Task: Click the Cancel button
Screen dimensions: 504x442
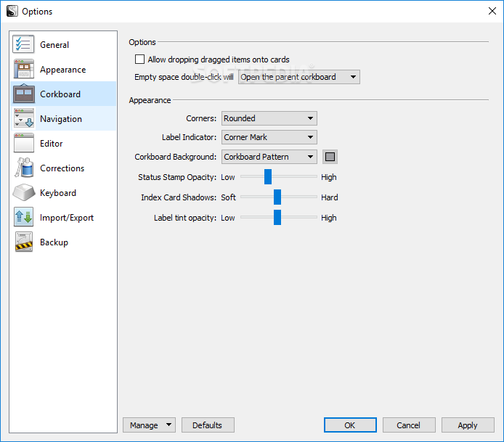Action: [409, 425]
